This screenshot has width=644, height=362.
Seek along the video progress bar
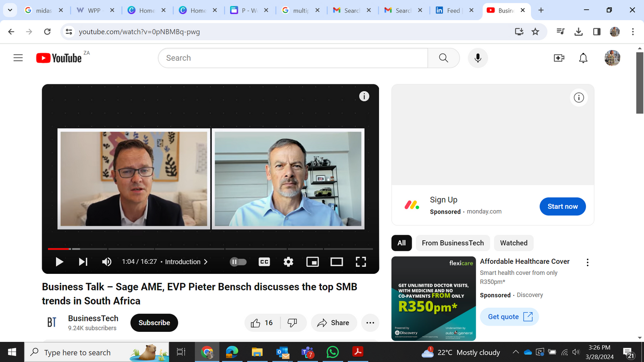(210, 249)
